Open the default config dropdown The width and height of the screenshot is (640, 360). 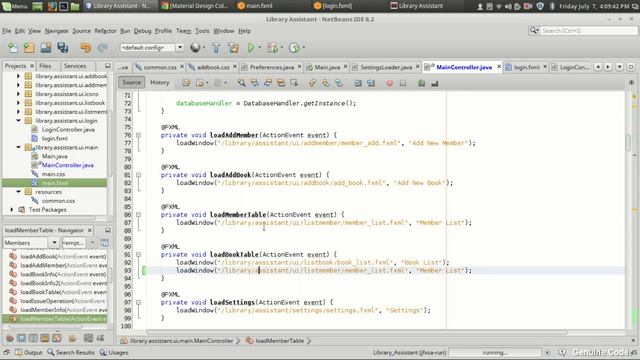pos(180,47)
